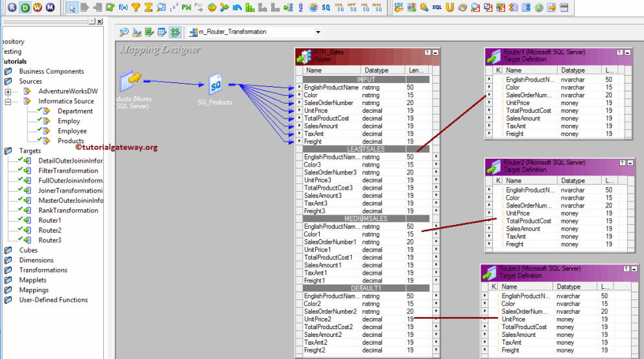Expand the AdventureWorksDW source node
The image size is (644, 359).
click(8, 91)
